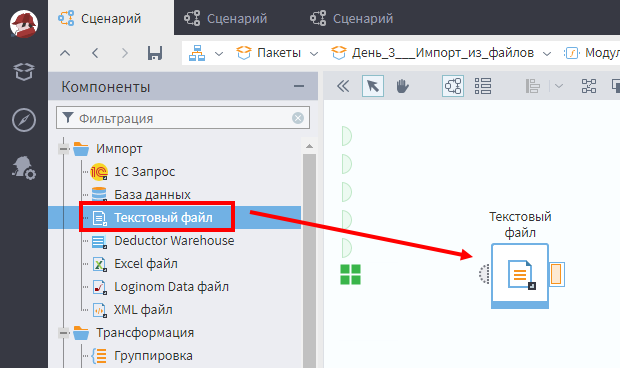Select the pointer arrow tool
620x368 pixels.
tap(372, 86)
